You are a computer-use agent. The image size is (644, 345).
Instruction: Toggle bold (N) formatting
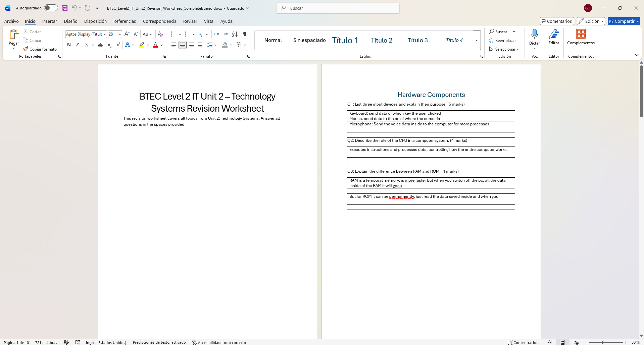(69, 45)
